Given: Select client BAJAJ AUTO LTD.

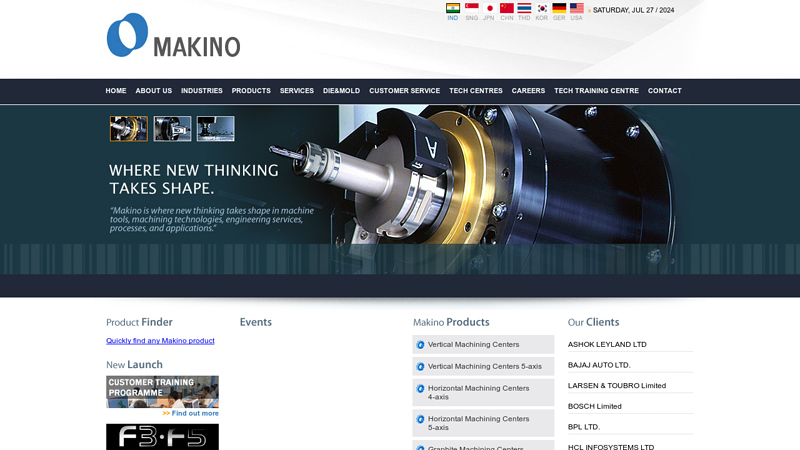Looking at the screenshot, I should click(x=599, y=365).
